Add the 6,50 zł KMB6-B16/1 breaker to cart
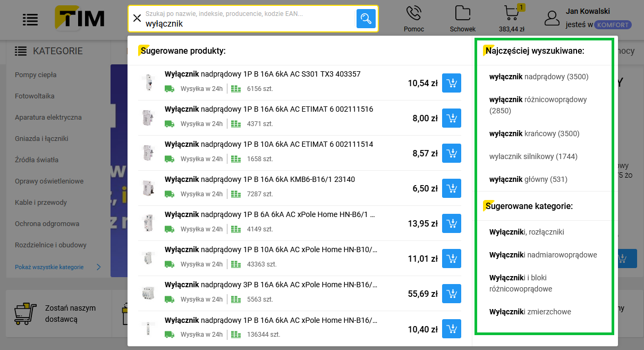 (452, 188)
